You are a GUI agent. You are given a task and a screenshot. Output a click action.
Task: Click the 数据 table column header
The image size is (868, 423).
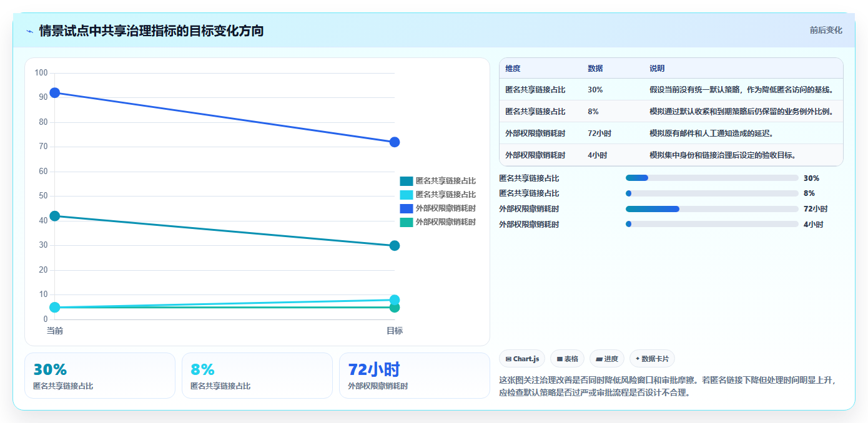[x=595, y=69]
